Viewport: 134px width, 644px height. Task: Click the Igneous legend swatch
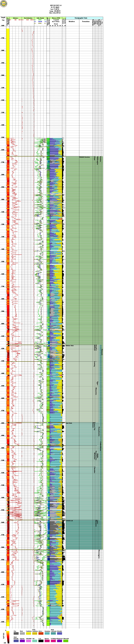tap(47, 641)
